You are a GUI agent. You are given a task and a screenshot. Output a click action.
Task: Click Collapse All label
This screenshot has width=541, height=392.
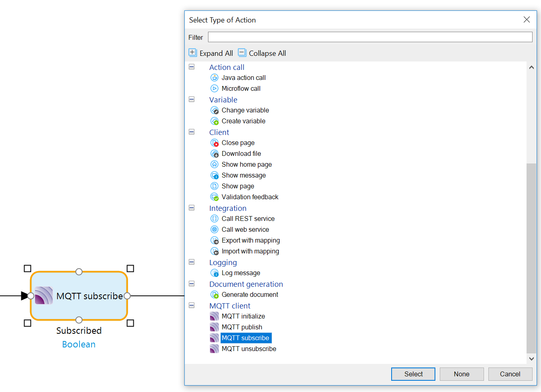pyautogui.click(x=267, y=53)
